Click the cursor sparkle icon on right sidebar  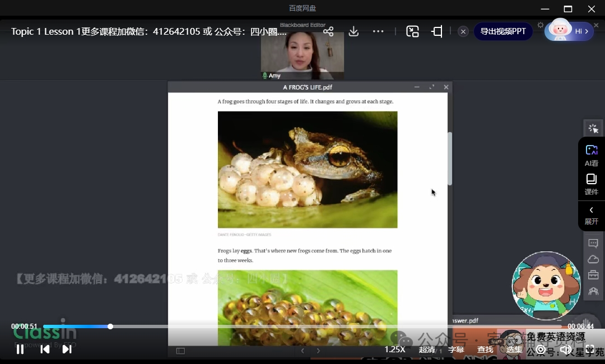pyautogui.click(x=593, y=128)
